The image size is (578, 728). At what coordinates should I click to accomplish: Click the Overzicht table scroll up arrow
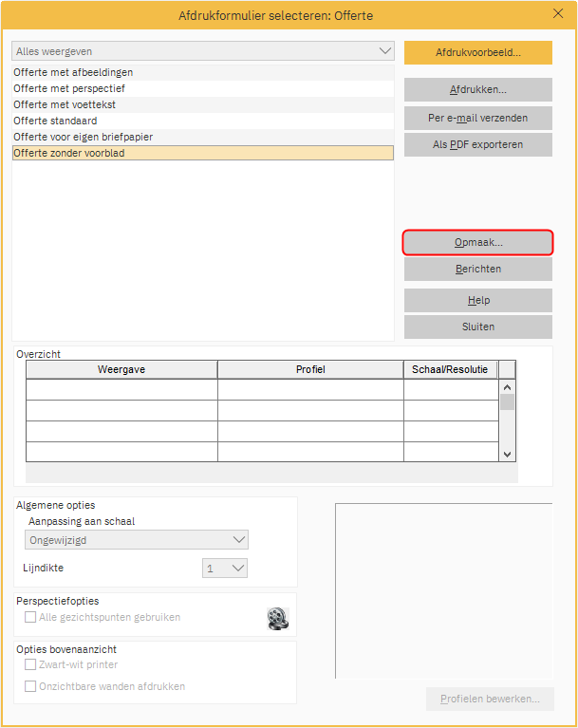[507, 387]
